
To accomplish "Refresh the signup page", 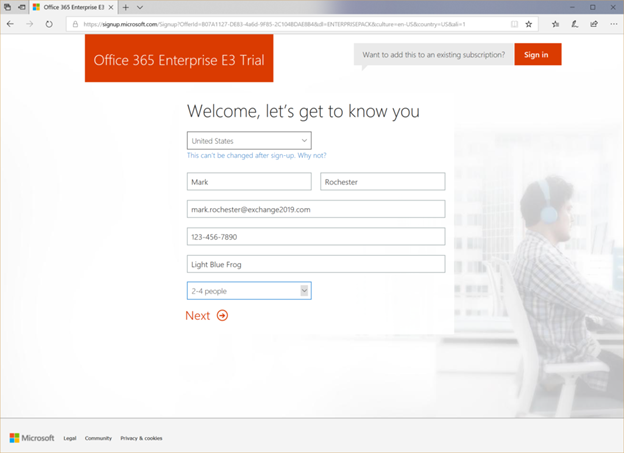I will click(x=49, y=24).
